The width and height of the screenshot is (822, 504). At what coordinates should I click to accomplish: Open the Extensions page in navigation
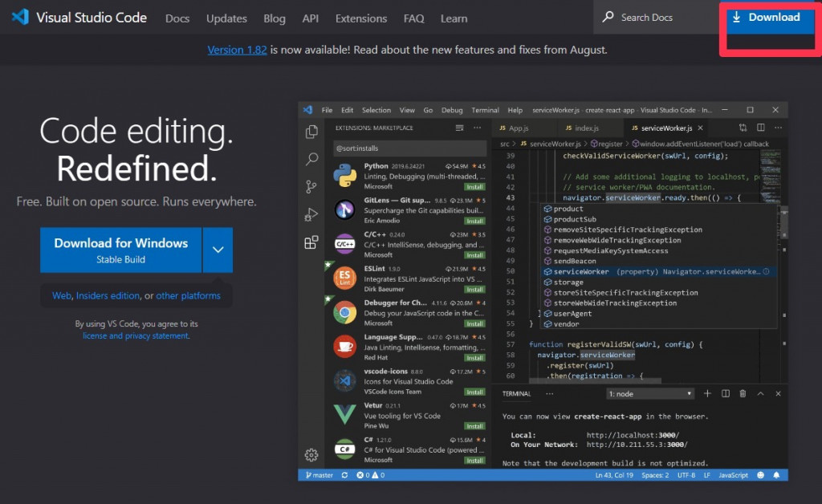pyautogui.click(x=361, y=18)
